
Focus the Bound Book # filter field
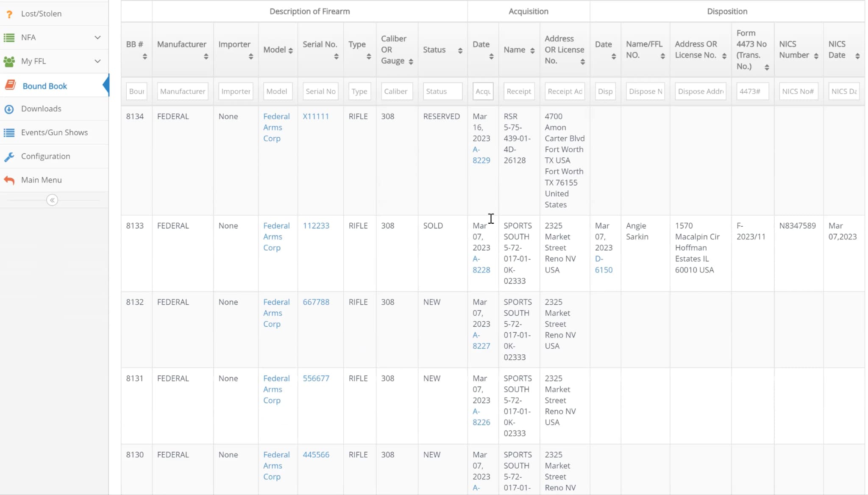136,92
